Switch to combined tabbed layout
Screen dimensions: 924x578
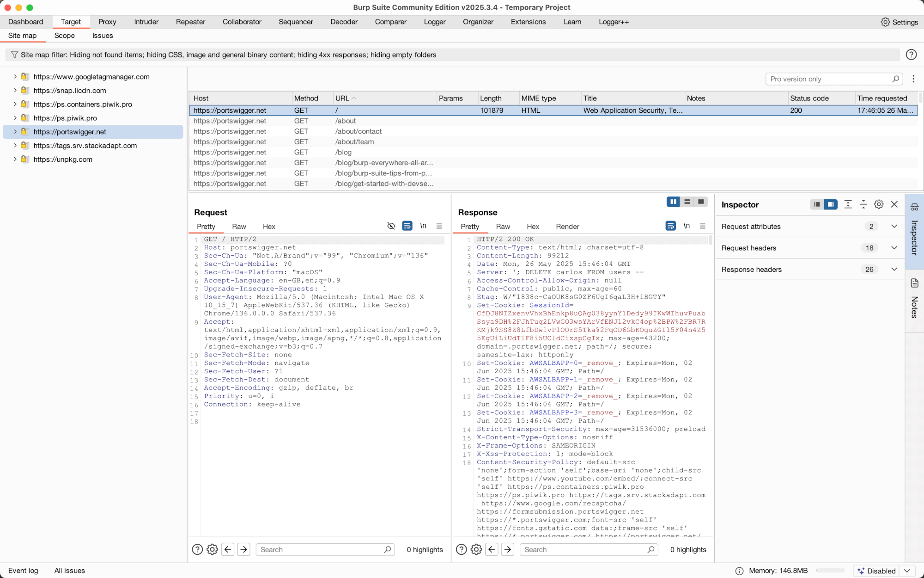click(701, 202)
